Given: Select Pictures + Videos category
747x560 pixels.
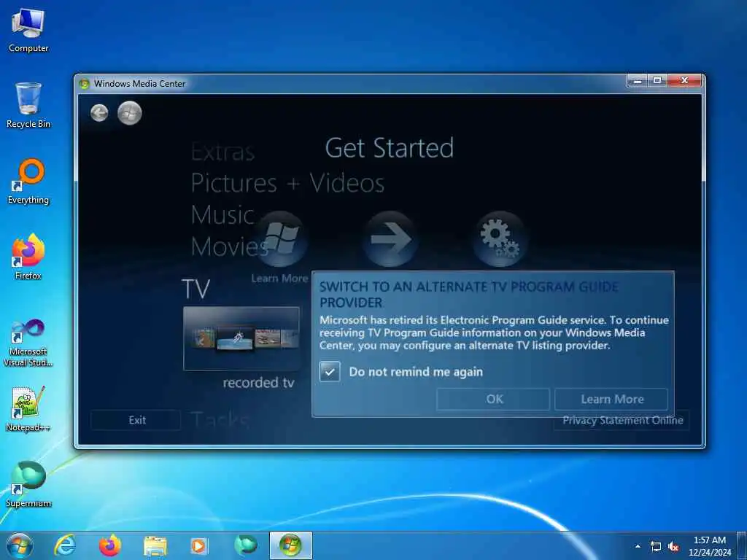Looking at the screenshot, I should (287, 183).
